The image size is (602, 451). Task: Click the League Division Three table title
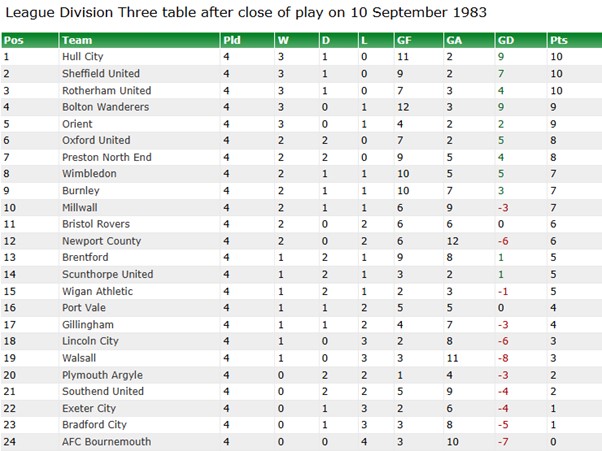tap(246, 12)
